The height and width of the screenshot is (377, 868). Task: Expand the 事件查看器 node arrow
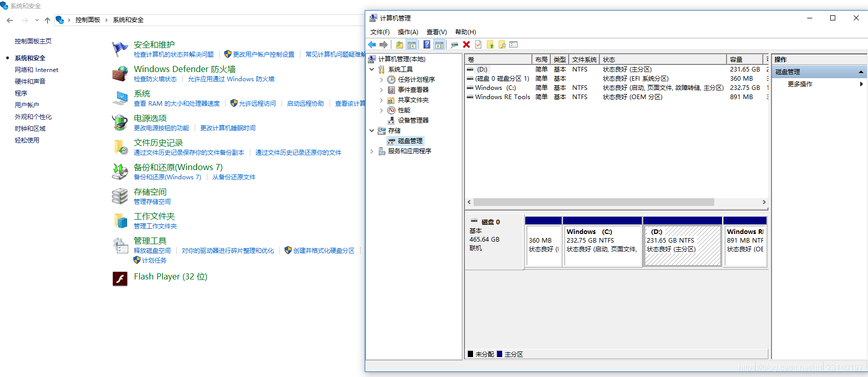coord(381,90)
